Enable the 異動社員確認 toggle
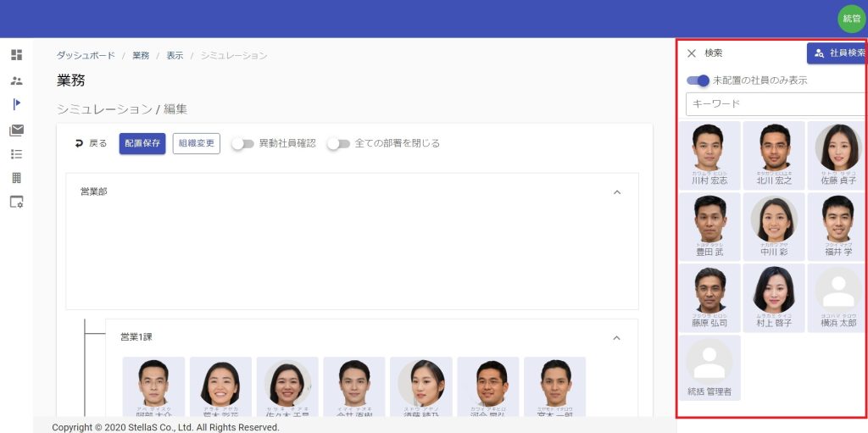 point(243,143)
